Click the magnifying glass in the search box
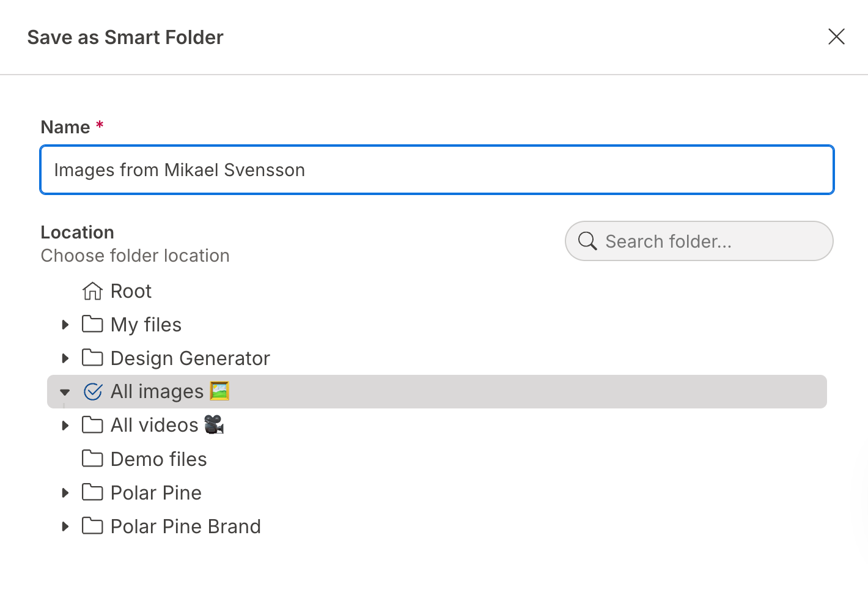868x598 pixels. click(587, 241)
